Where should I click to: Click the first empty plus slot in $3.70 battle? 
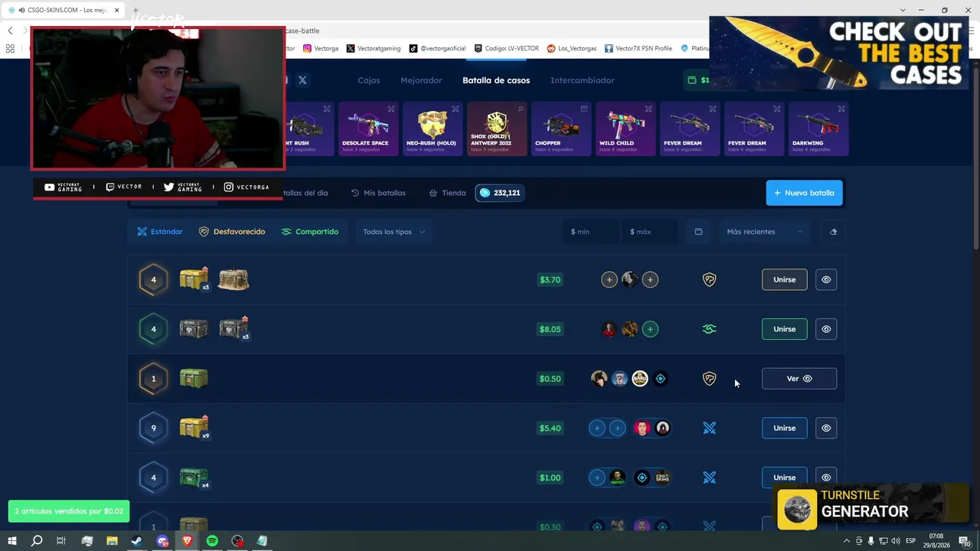pos(609,280)
